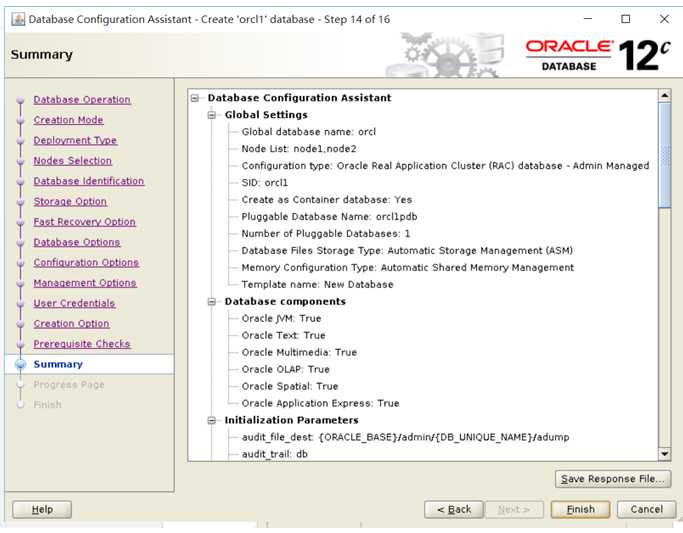Select the 'Oracle Spatial: True' row
The image size is (683, 533).
pos(290,387)
